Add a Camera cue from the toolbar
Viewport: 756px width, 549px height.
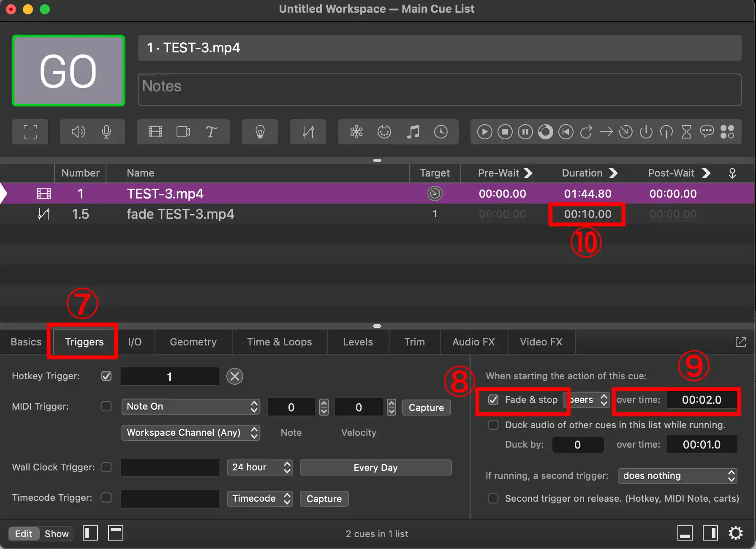coord(183,132)
